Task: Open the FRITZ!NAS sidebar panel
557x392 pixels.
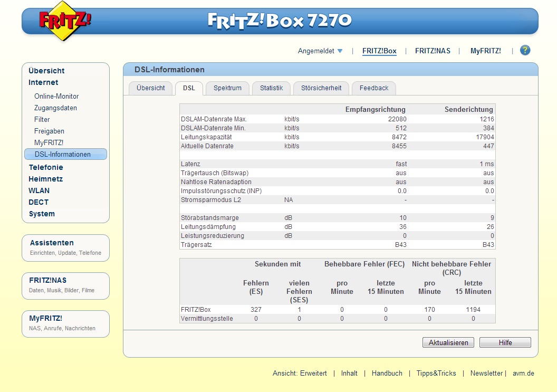Action: pyautogui.click(x=66, y=286)
